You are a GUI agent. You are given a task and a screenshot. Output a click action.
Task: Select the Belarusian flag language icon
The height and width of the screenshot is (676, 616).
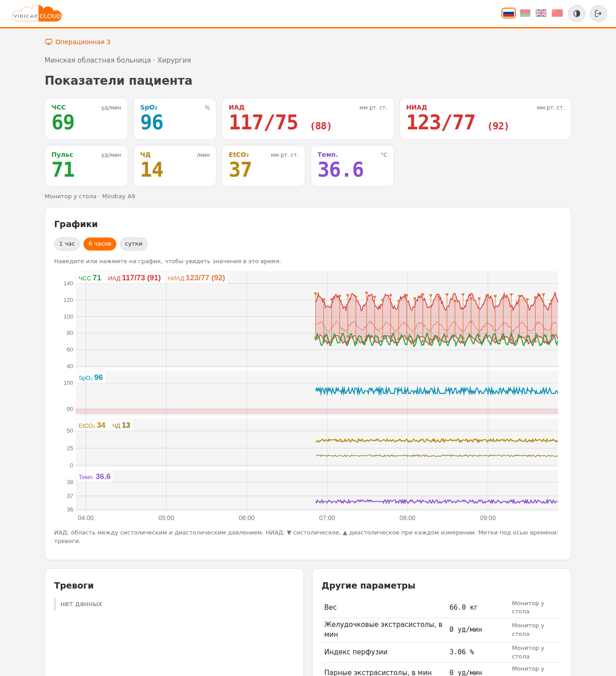click(x=525, y=14)
